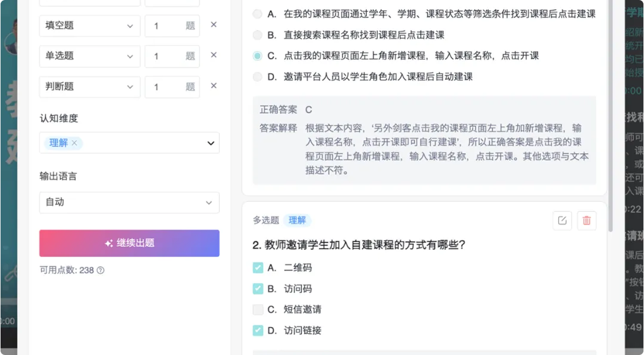Check option C 短信邀请
The height and width of the screenshot is (355, 644).
click(x=258, y=310)
